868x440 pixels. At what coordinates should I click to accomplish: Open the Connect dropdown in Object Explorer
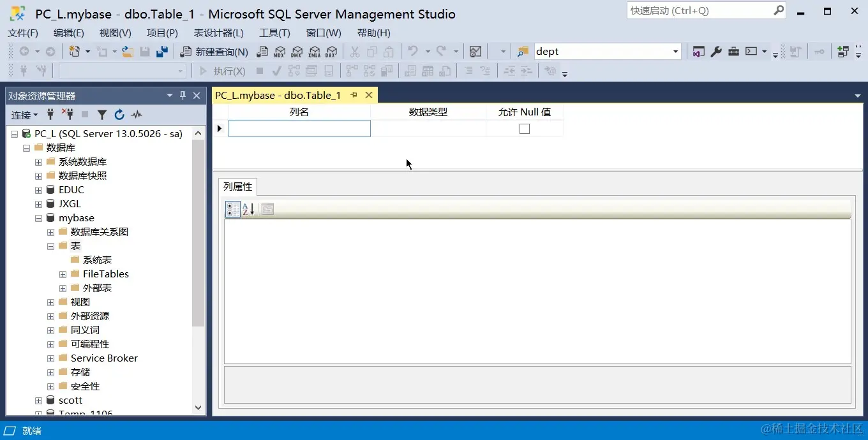coord(24,115)
